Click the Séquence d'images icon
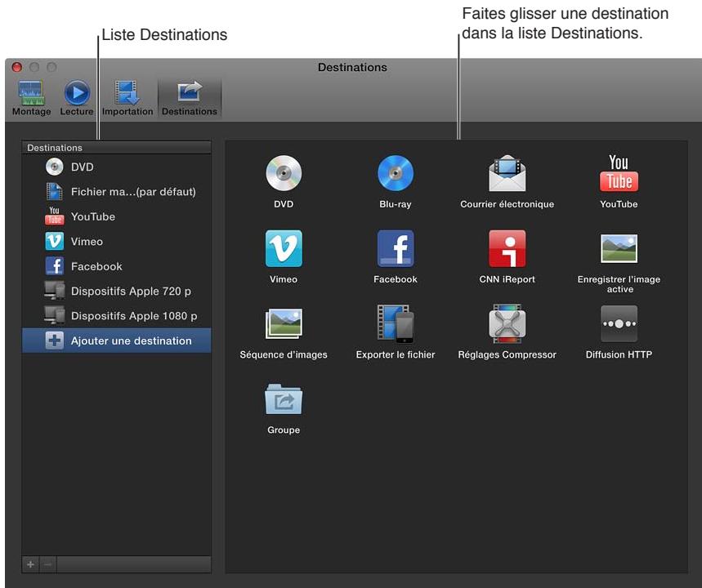 click(284, 323)
